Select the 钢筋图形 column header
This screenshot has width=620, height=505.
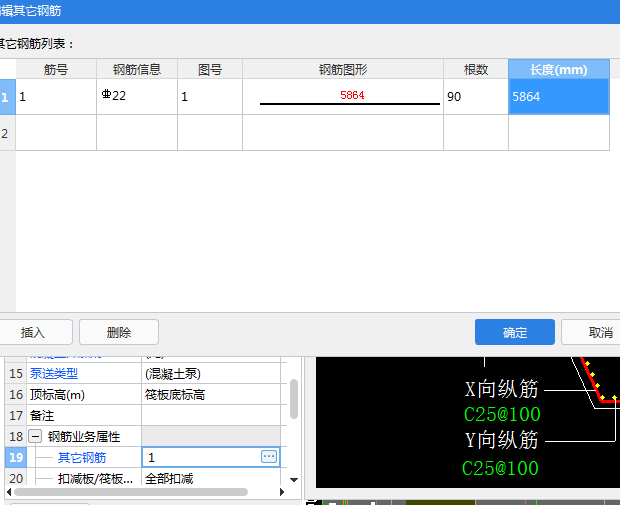coord(343,69)
